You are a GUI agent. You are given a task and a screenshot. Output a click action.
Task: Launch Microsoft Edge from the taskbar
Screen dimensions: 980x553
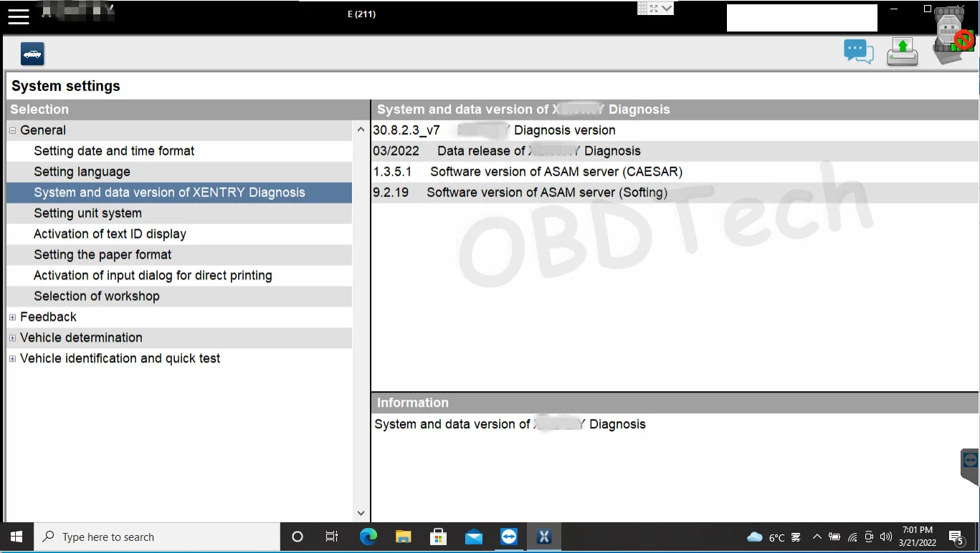[x=368, y=537]
